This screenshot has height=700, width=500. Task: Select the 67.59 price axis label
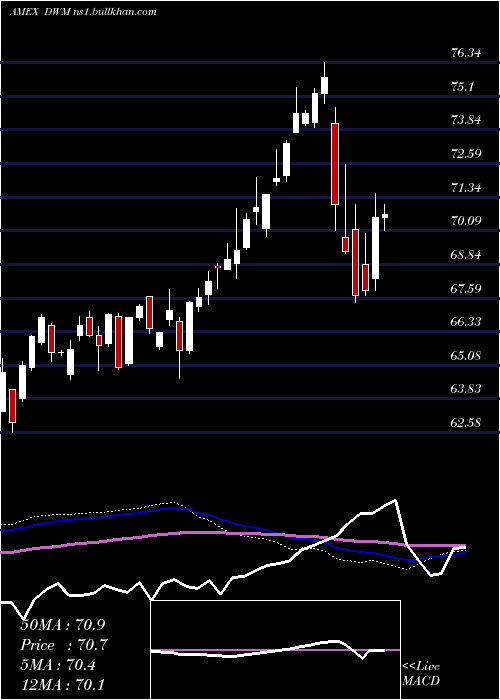(x=466, y=288)
